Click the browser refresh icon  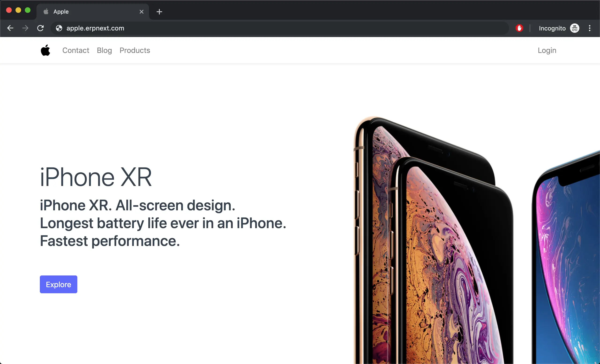click(x=40, y=28)
